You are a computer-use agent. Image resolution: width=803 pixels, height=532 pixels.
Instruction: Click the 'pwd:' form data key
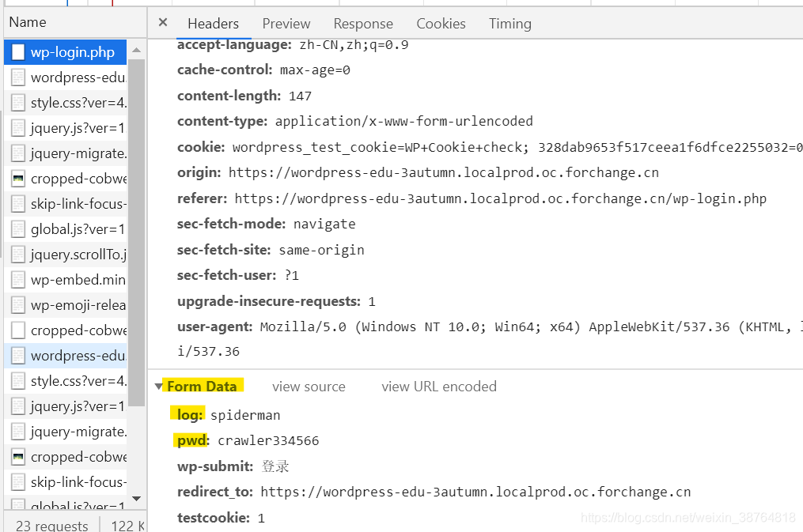193,440
